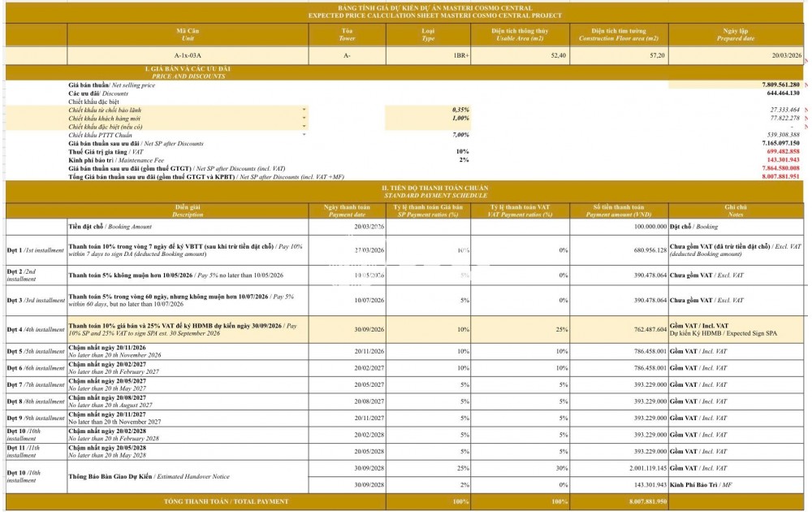This screenshot has width=812, height=512.
Task: Select handover amount 2.001.119.145
Action: click(x=648, y=468)
